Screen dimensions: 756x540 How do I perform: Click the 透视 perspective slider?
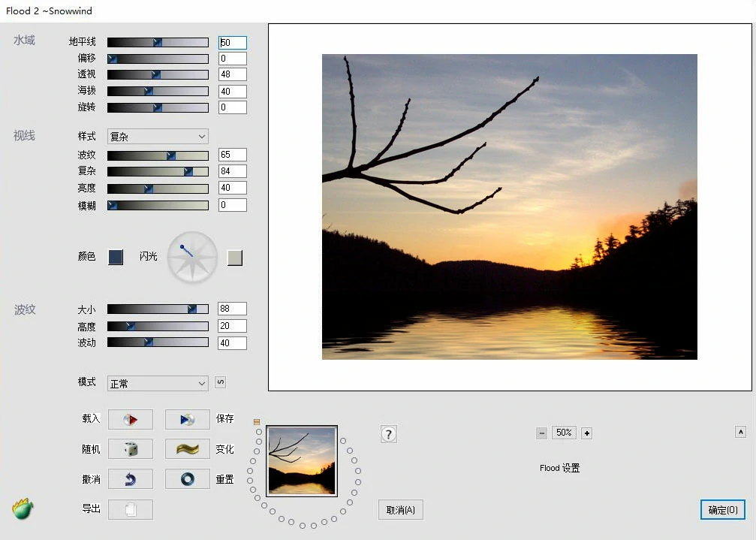158,75
